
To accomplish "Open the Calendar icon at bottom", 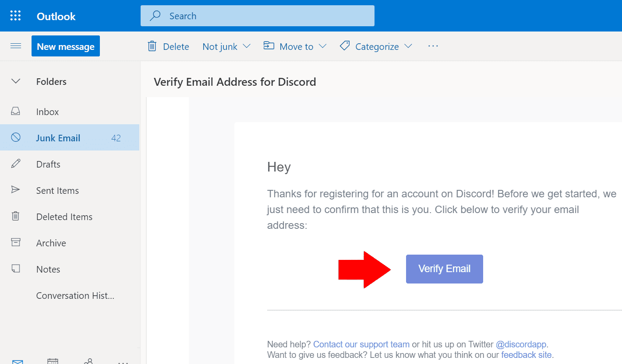I will coord(53,361).
